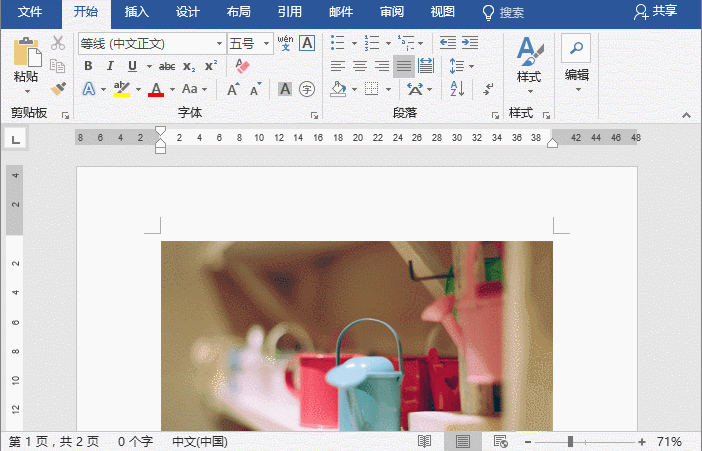Sort paragraphs A to Z
702x451 pixels.
pos(457,89)
